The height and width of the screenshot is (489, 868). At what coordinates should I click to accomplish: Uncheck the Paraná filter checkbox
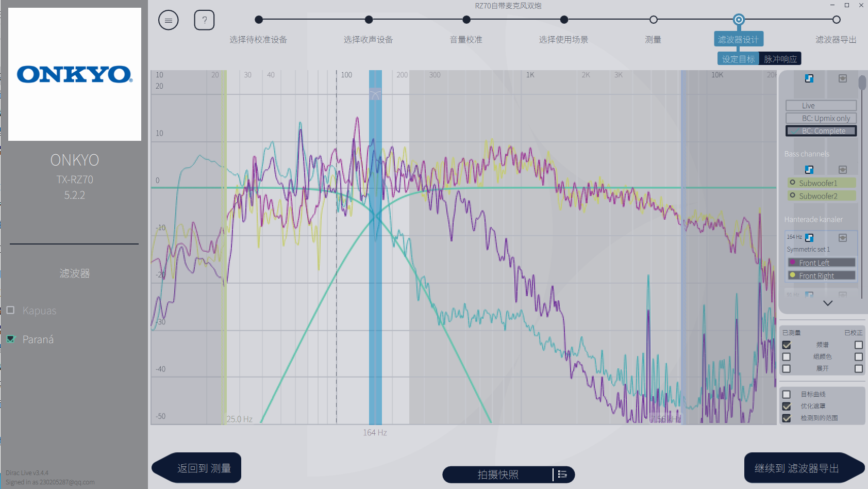click(x=11, y=339)
